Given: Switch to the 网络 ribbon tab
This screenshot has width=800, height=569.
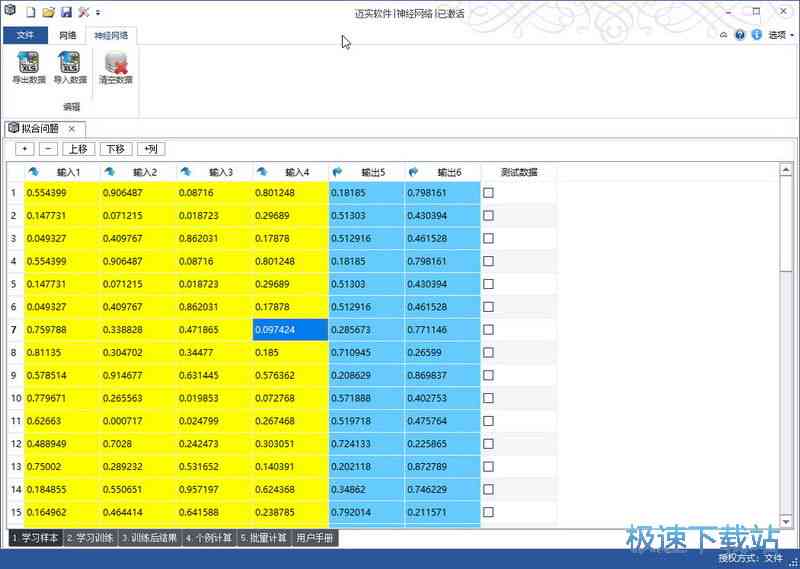Looking at the screenshot, I should [x=67, y=35].
